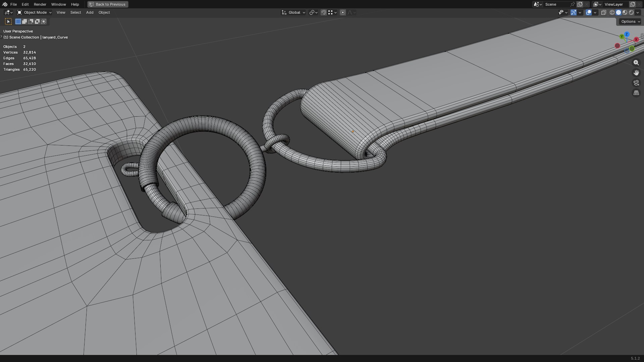This screenshot has height=362, width=644.
Task: Open the Object Mode dropdown
Action: point(34,12)
